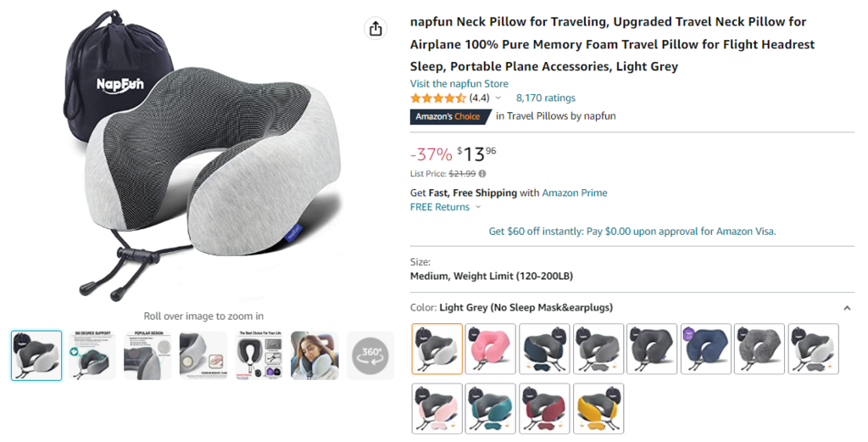Screen dimensions: 868x442
Task: Choose the teal pillow color option
Action: tap(490, 408)
